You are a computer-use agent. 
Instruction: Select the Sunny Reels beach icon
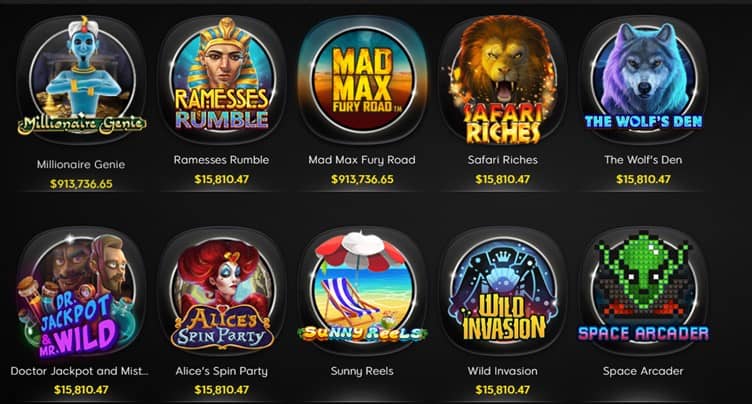pyautogui.click(x=362, y=291)
